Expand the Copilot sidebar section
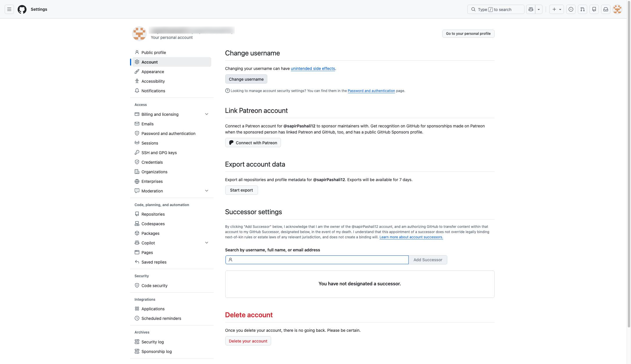The image size is (631, 364). coord(207,243)
